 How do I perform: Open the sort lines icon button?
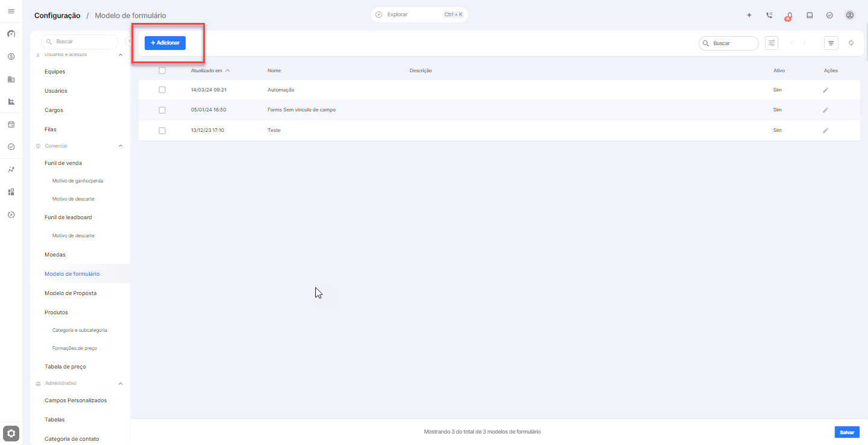[x=831, y=43]
